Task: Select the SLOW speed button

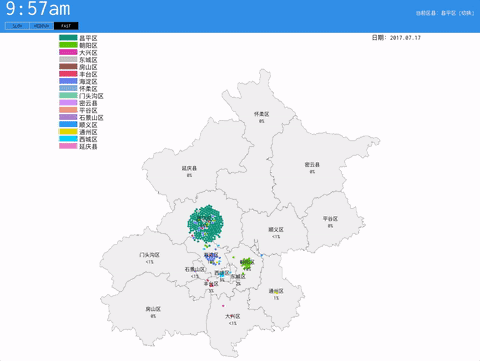Action: point(17,26)
